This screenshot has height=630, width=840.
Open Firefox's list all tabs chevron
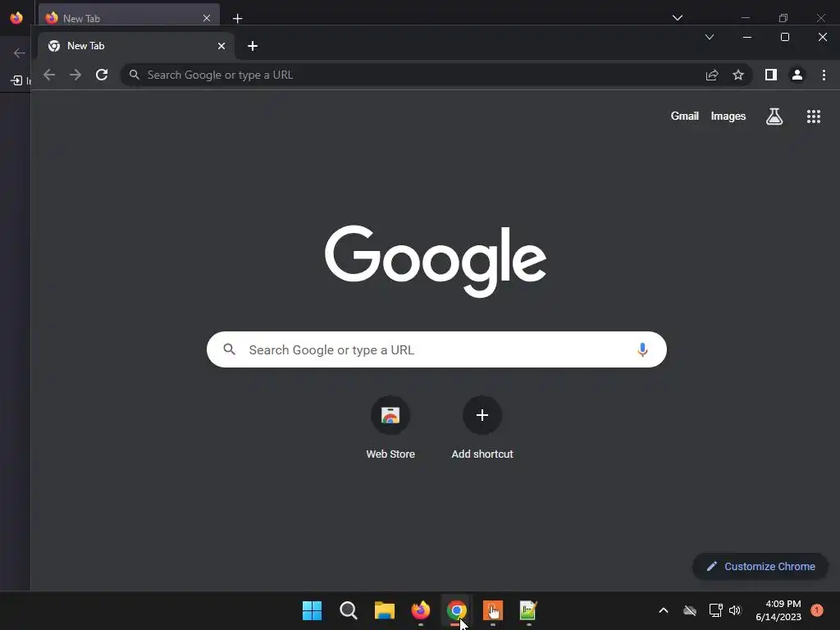pos(678,18)
